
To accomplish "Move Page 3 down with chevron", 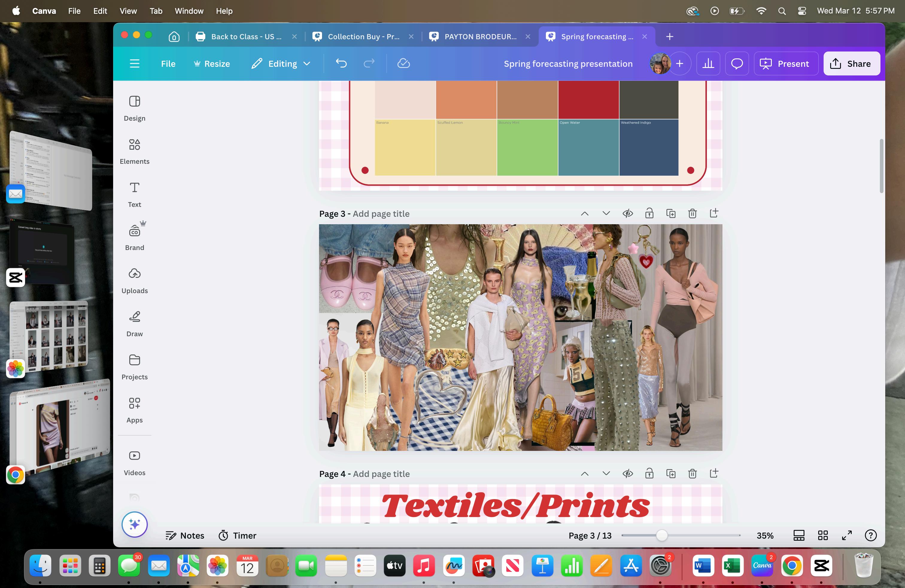I will (606, 213).
